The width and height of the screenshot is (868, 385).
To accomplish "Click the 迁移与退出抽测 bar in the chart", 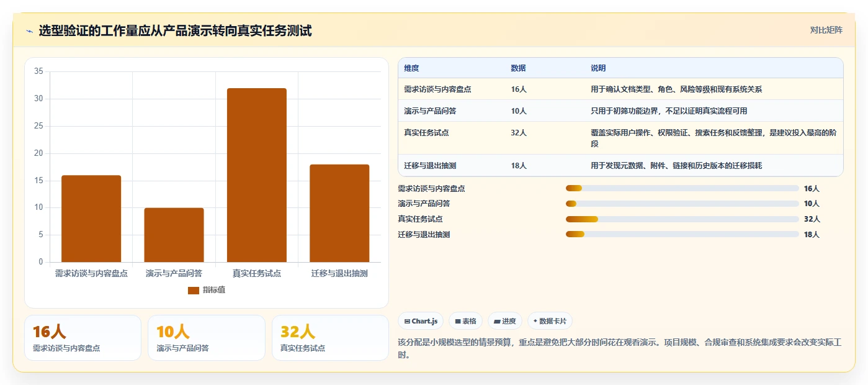I will coord(339,213).
